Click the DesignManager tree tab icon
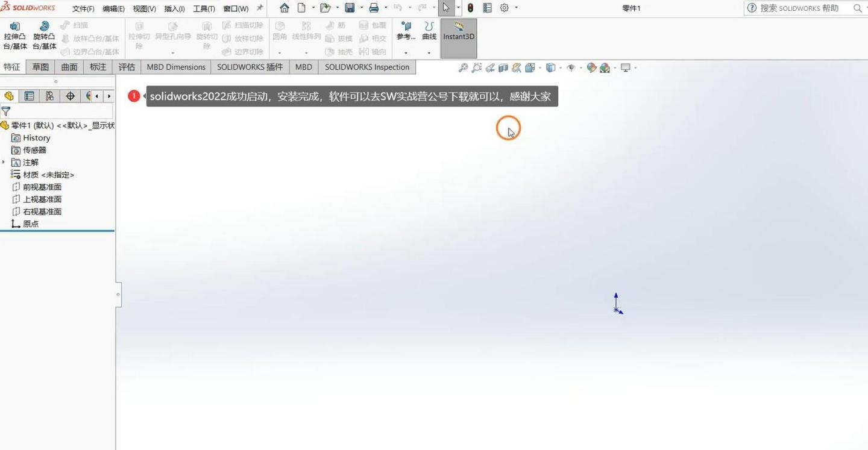The image size is (868, 450). (x=9, y=96)
